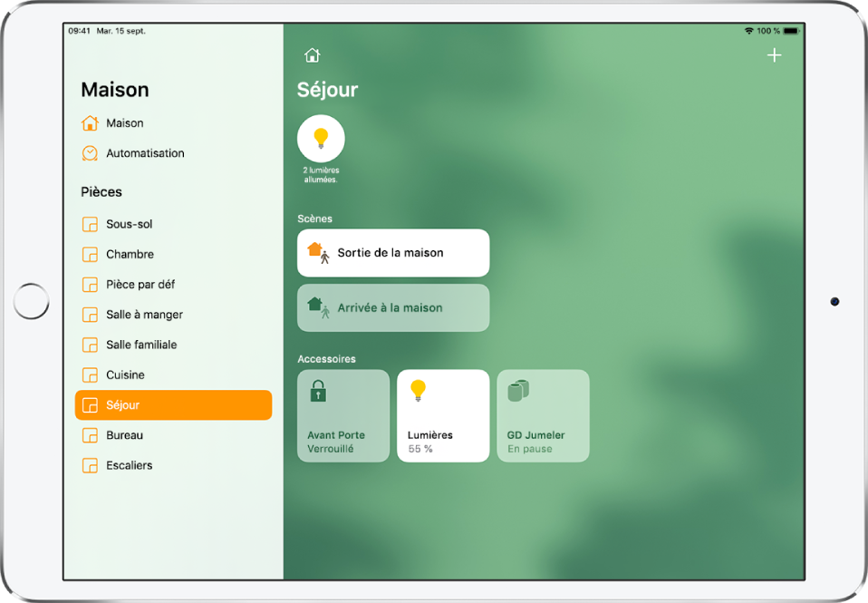Viewport: 868px width, 603px height.
Task: Tap the En pause status text
Action: [x=530, y=449]
